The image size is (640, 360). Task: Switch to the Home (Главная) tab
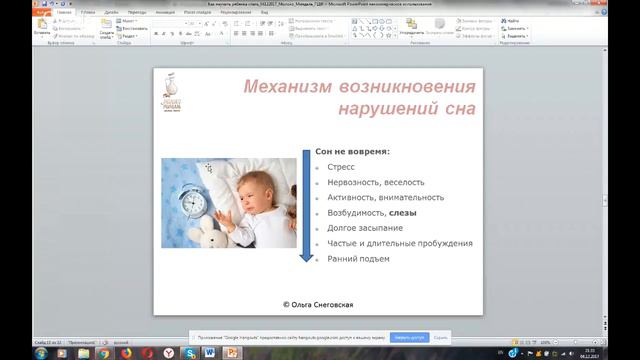64,12
